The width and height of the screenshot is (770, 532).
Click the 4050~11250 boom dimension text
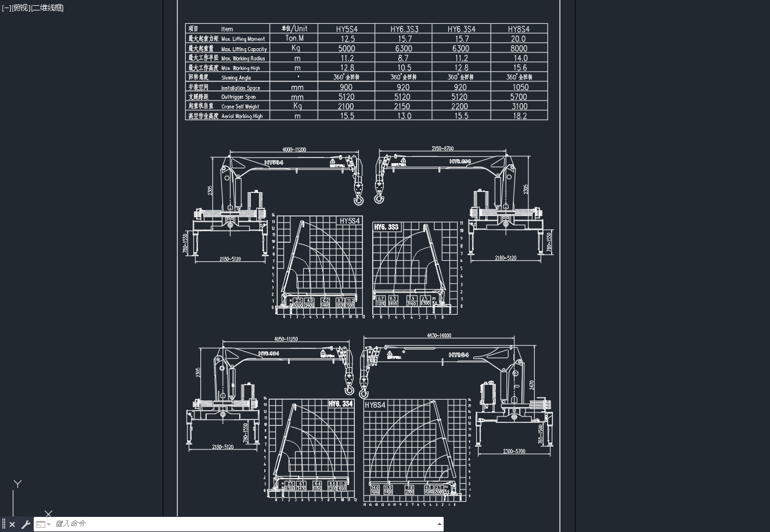pos(285,339)
